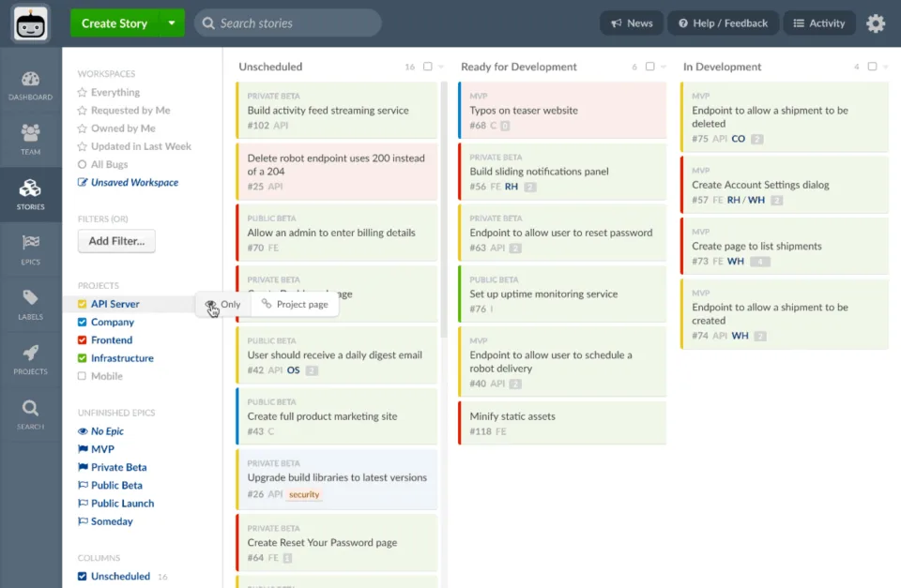The height and width of the screenshot is (588, 901).
Task: Open Help / Feedback
Action: click(x=724, y=23)
